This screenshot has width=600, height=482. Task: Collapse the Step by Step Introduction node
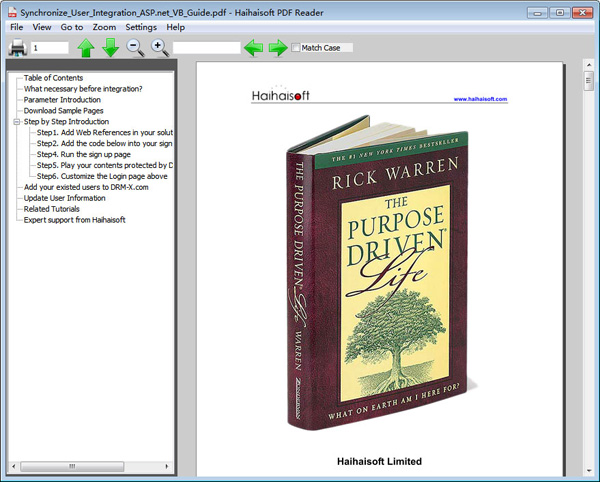[16, 122]
